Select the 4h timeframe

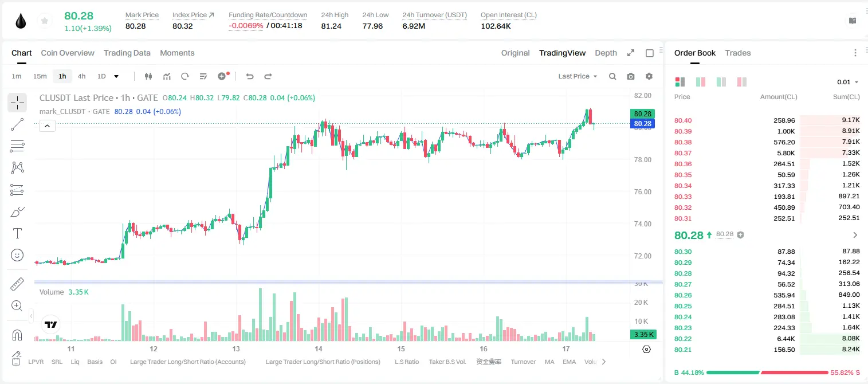pos(81,76)
